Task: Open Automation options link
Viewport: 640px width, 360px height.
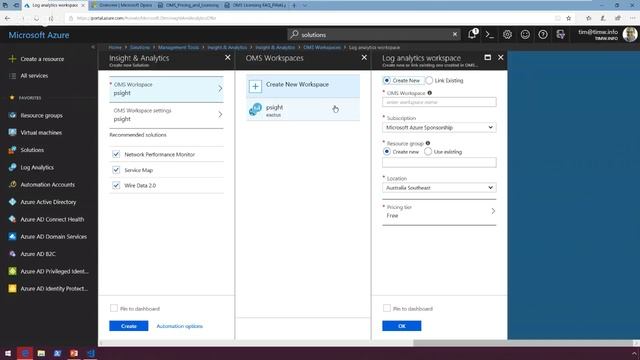Action: point(180,326)
